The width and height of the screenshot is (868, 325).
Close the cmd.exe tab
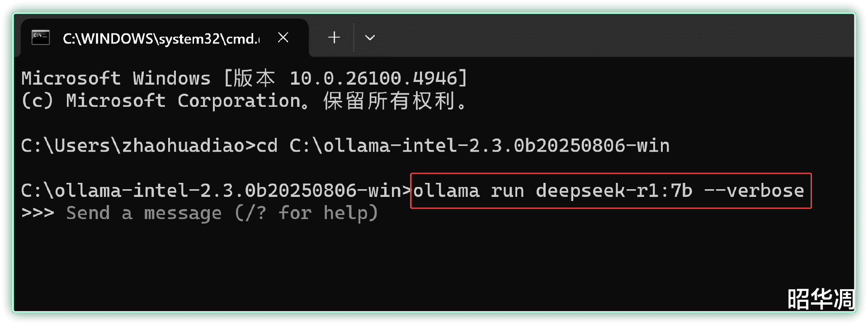coord(283,38)
